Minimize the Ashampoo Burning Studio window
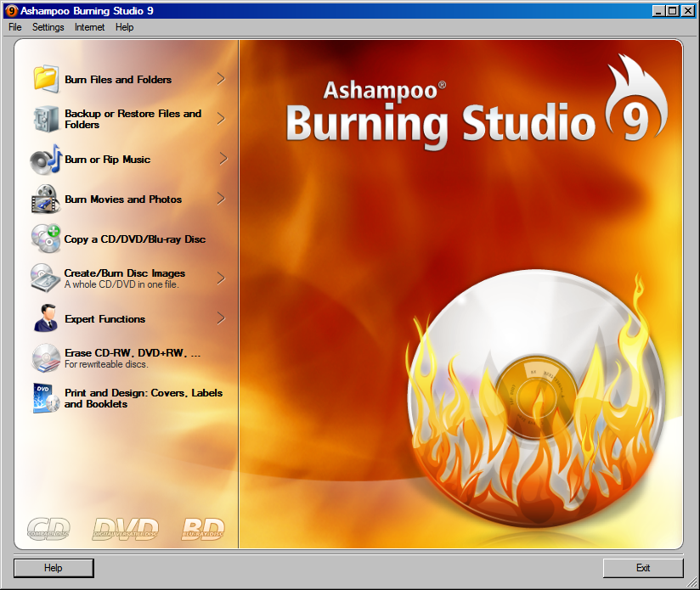Viewport: 700px width, 590px height. pos(658,11)
